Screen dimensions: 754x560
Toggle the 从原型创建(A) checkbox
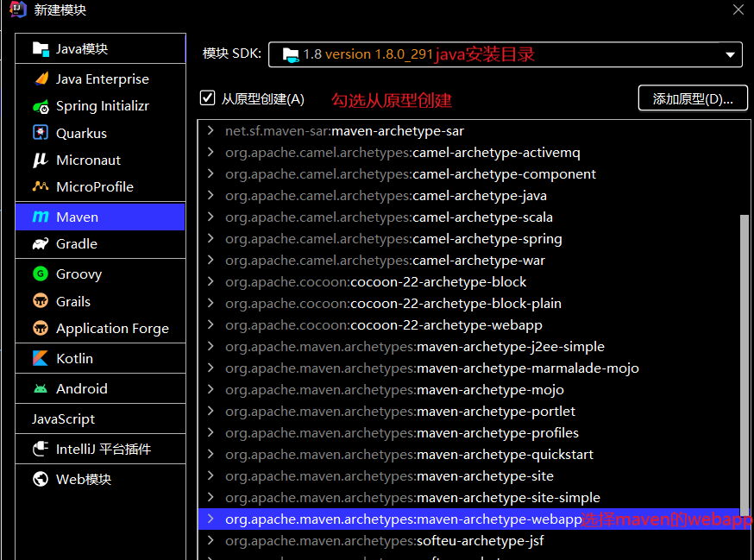coord(207,98)
